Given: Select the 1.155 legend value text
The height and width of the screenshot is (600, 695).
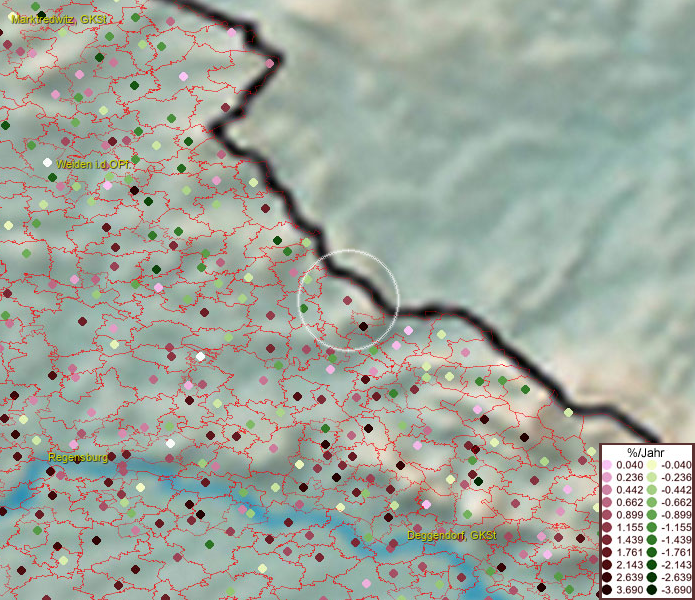Looking at the screenshot, I should pos(629,527).
